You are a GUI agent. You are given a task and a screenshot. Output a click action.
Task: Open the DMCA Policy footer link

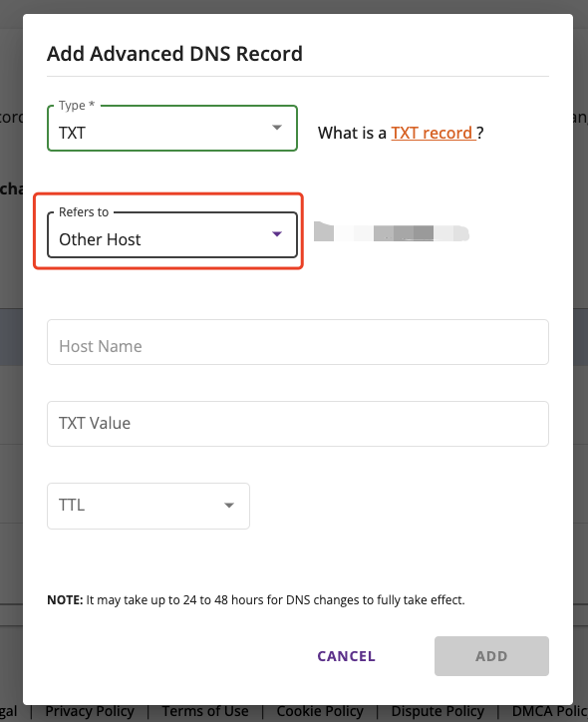coord(550,711)
